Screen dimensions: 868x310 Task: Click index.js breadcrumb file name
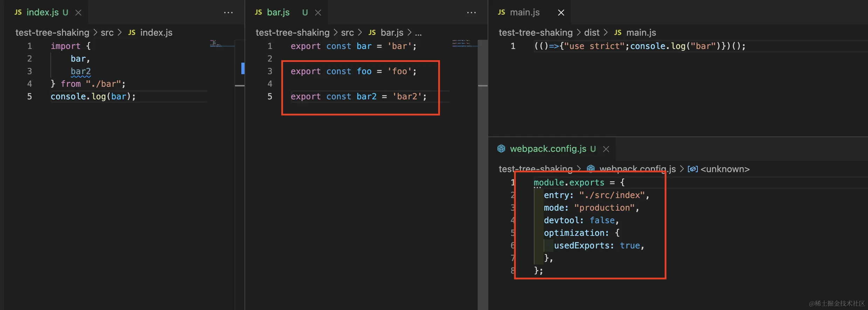[156, 33]
